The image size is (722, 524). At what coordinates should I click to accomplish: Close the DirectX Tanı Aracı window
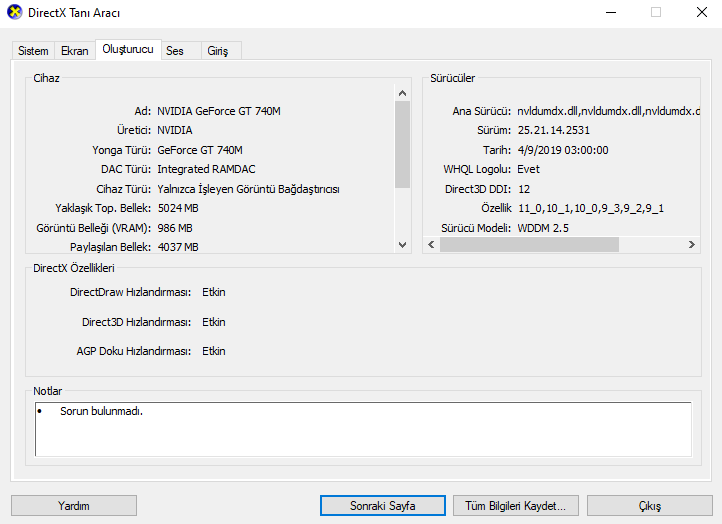(702, 12)
